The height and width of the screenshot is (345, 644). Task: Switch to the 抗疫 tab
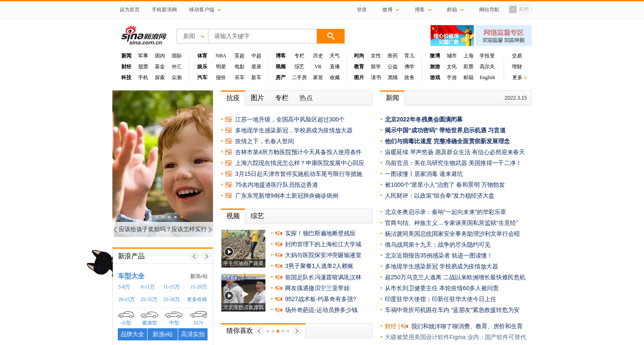tap(233, 98)
